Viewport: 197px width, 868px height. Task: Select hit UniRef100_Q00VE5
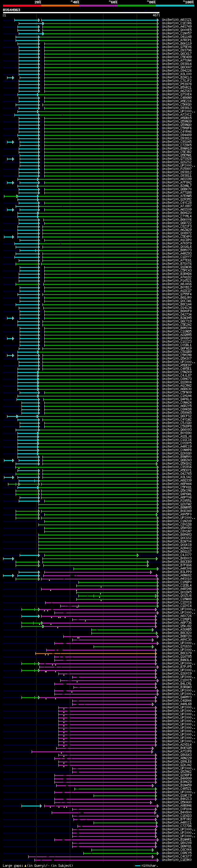(x=177, y=30)
